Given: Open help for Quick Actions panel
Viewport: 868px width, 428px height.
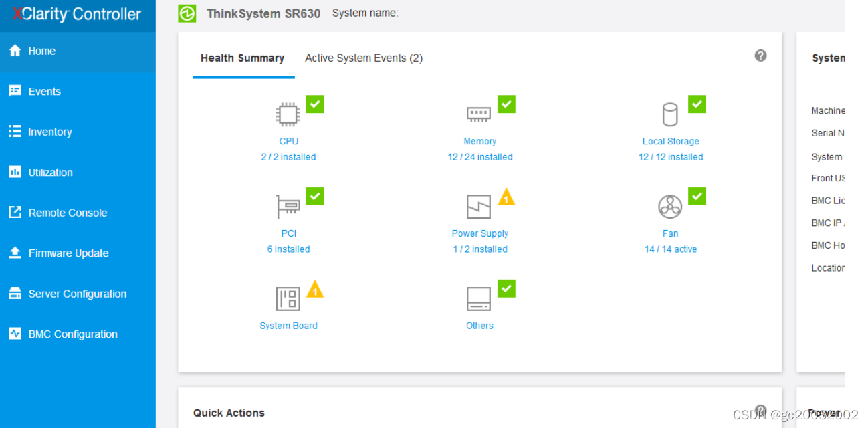Looking at the screenshot, I should [760, 410].
